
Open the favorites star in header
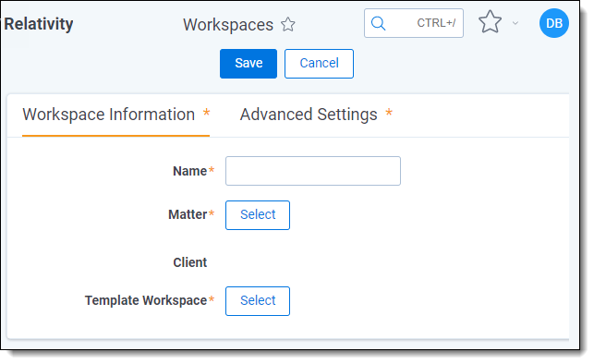pyautogui.click(x=490, y=22)
